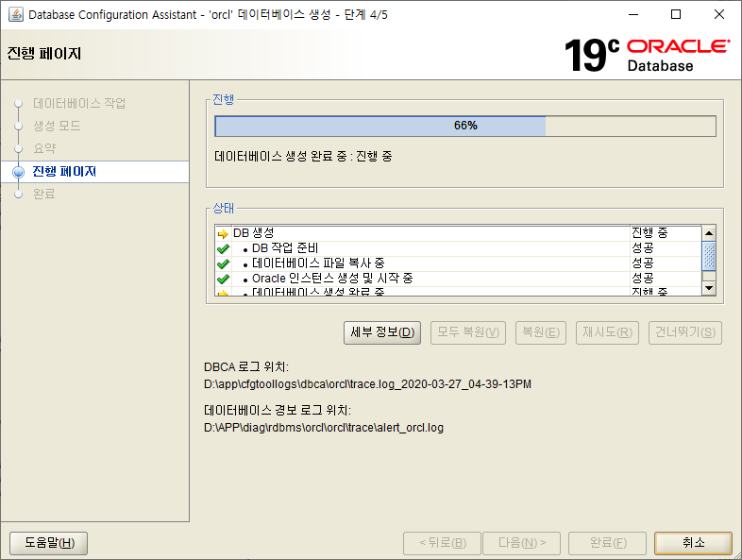Click 데이터베이스 생성 완료 중 : 진행 중 text
Screen dimensions: 742x560
(303, 156)
